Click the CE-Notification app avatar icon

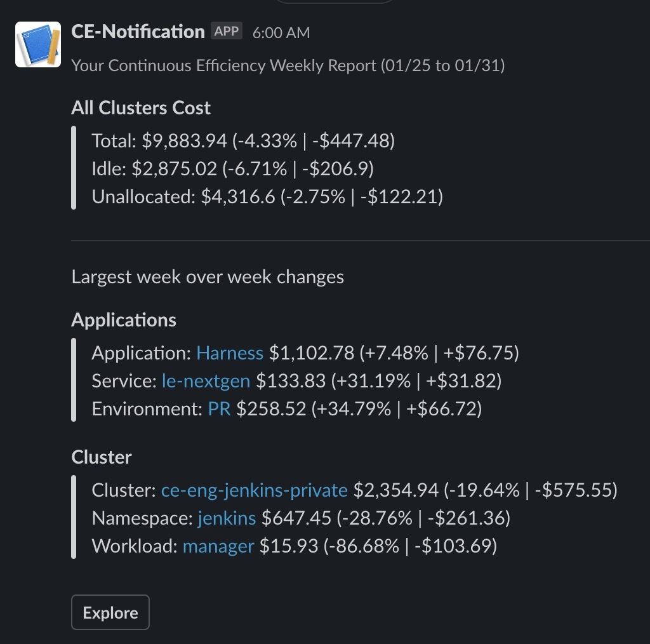pos(38,44)
